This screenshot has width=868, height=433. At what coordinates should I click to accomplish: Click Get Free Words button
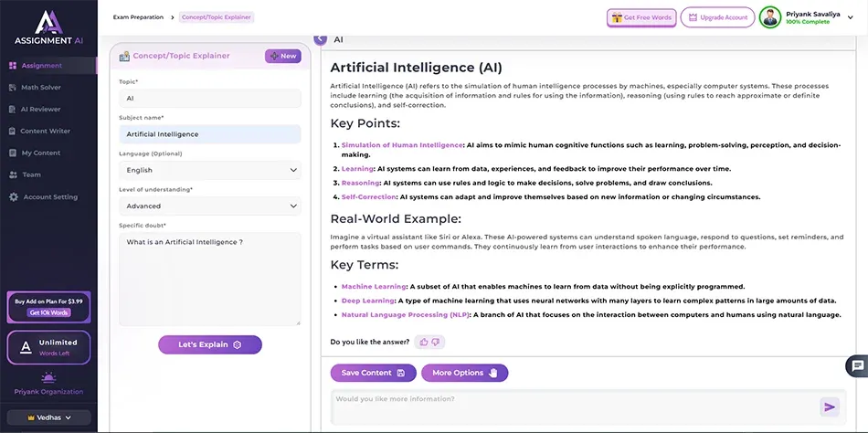coord(640,17)
